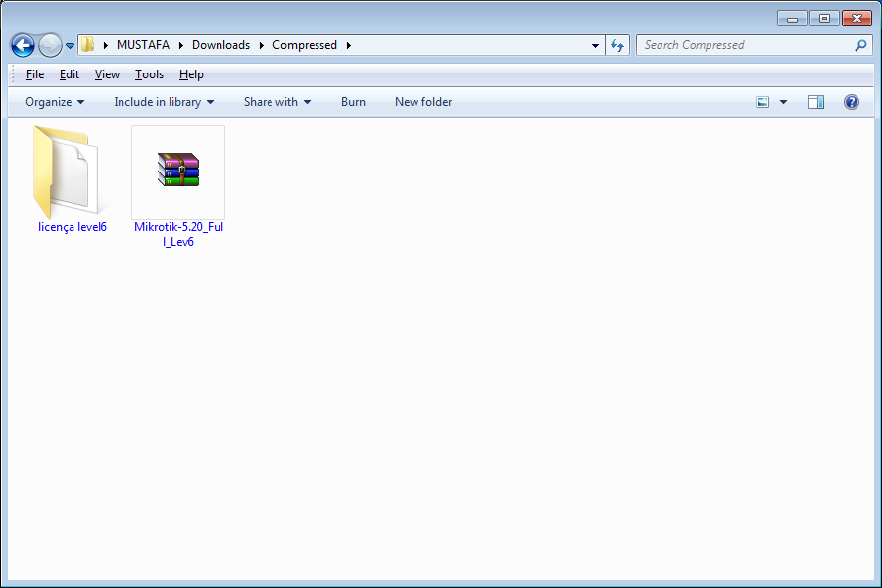Select the Mikrotik-5.20_Full_Lev6 archive
This screenshot has width=882, height=588.
[178, 186]
